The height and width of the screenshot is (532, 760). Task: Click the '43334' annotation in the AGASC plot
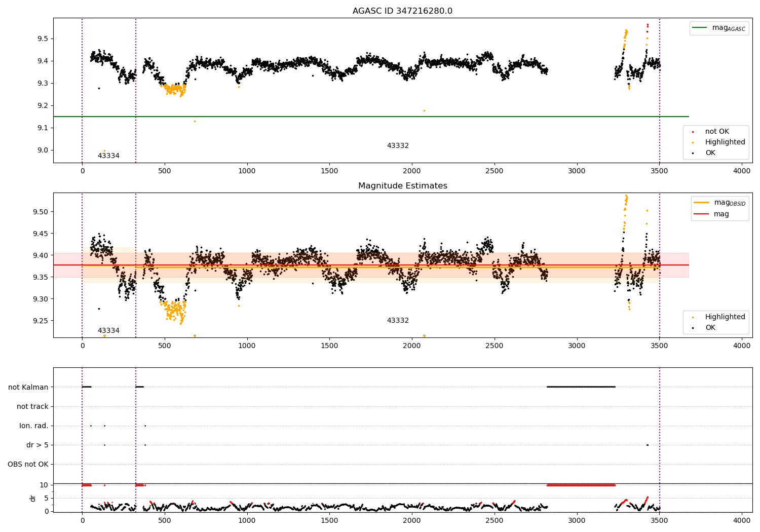click(108, 156)
